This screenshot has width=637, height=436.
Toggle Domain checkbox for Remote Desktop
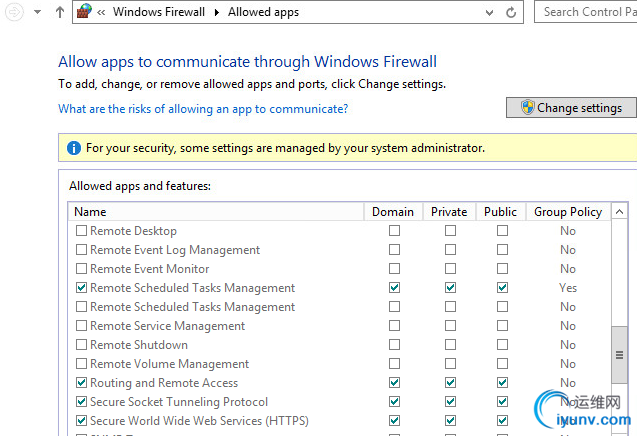click(x=394, y=231)
